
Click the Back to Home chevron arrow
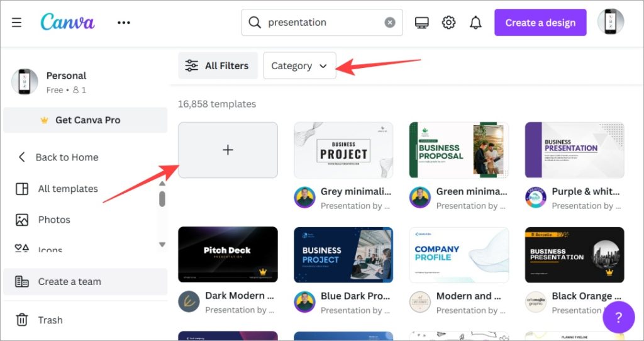22,157
